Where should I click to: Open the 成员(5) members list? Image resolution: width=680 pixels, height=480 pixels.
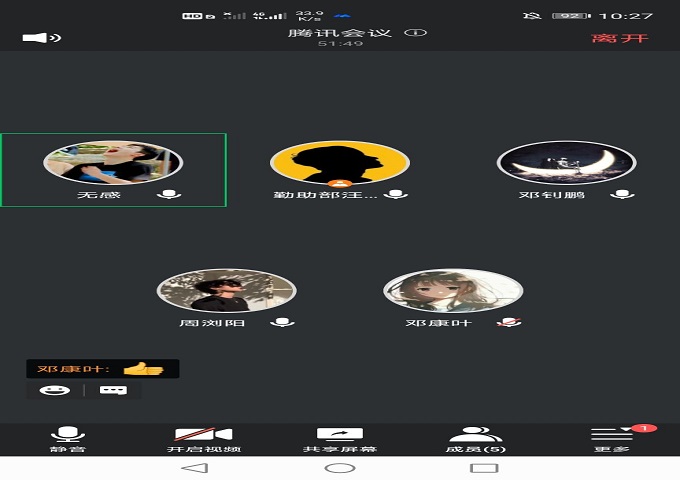click(475, 438)
